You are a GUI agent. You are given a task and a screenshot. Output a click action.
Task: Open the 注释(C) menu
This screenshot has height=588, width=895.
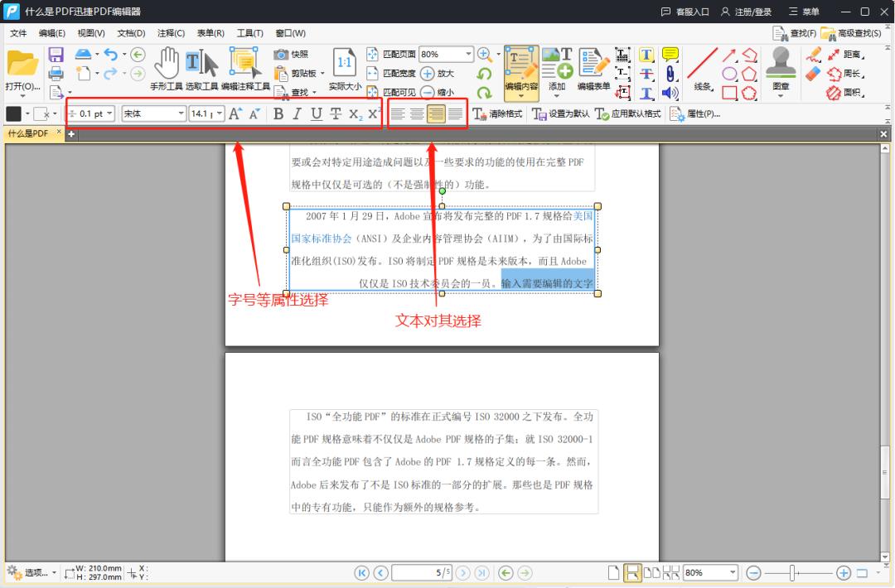click(171, 33)
